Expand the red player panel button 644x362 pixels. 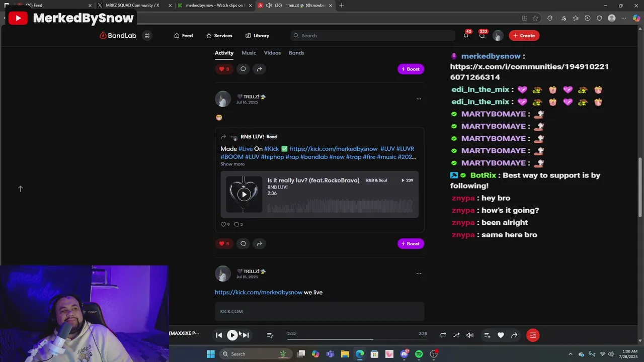(533, 335)
